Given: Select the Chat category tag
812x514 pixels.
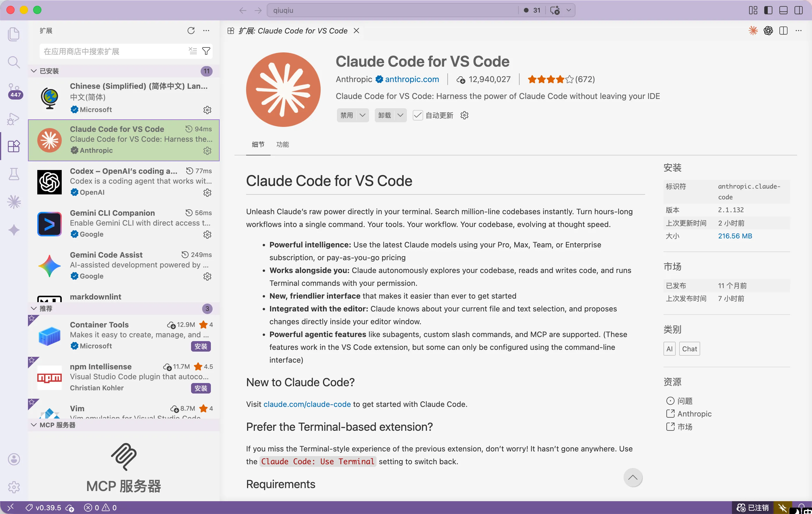Looking at the screenshot, I should tap(690, 349).
